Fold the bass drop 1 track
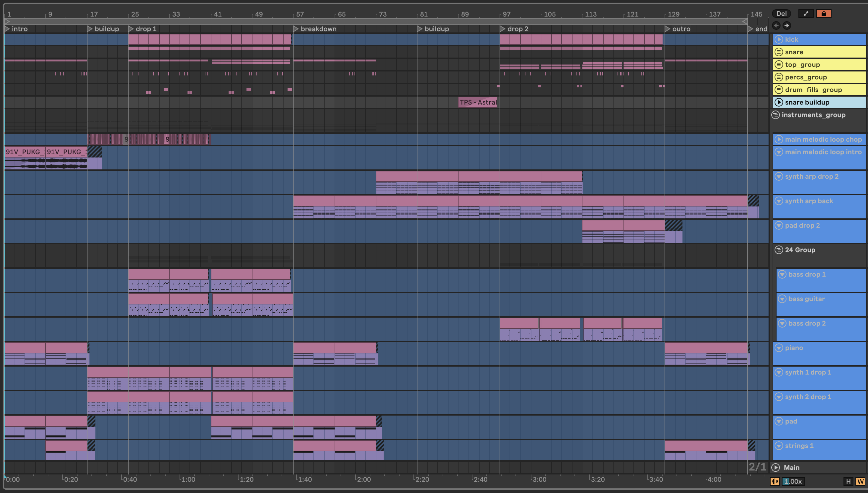This screenshot has height=493, width=868. coord(782,274)
